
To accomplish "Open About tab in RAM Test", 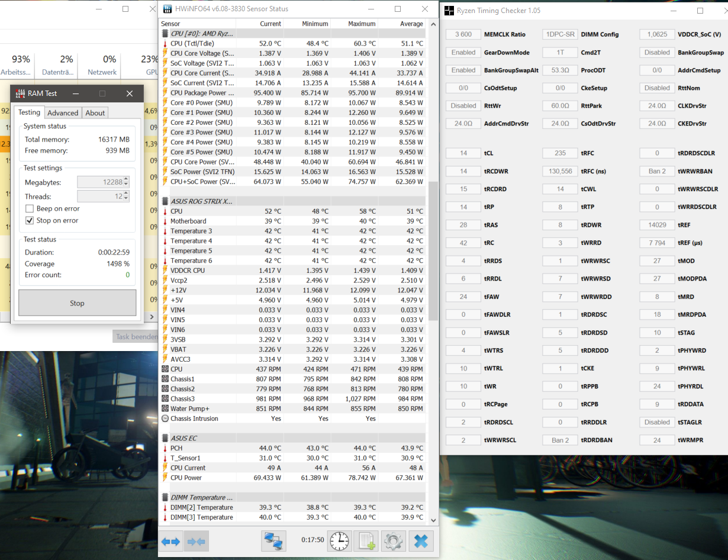I will coord(95,112).
